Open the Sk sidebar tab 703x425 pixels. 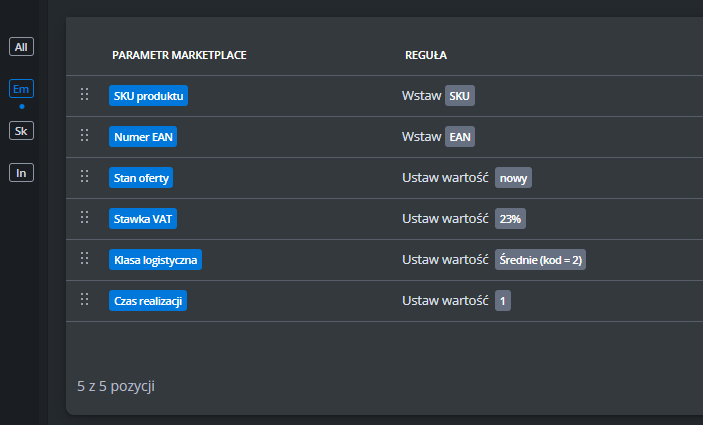coord(22,131)
